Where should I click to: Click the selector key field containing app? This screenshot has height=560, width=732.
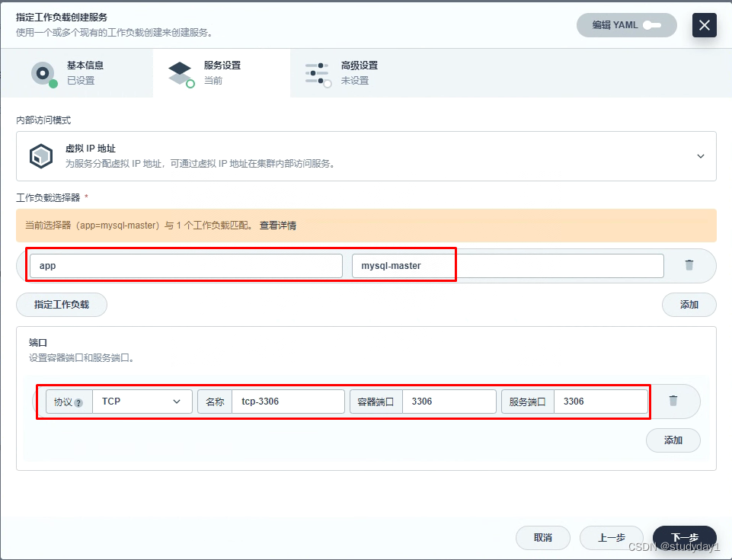(186, 266)
